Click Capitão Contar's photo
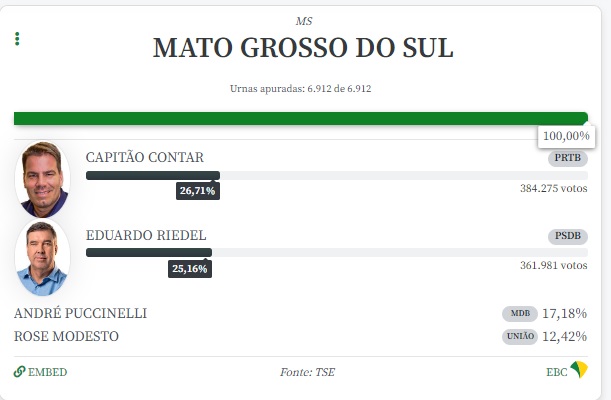Screen dimensions: 611x400 (x=42, y=180)
